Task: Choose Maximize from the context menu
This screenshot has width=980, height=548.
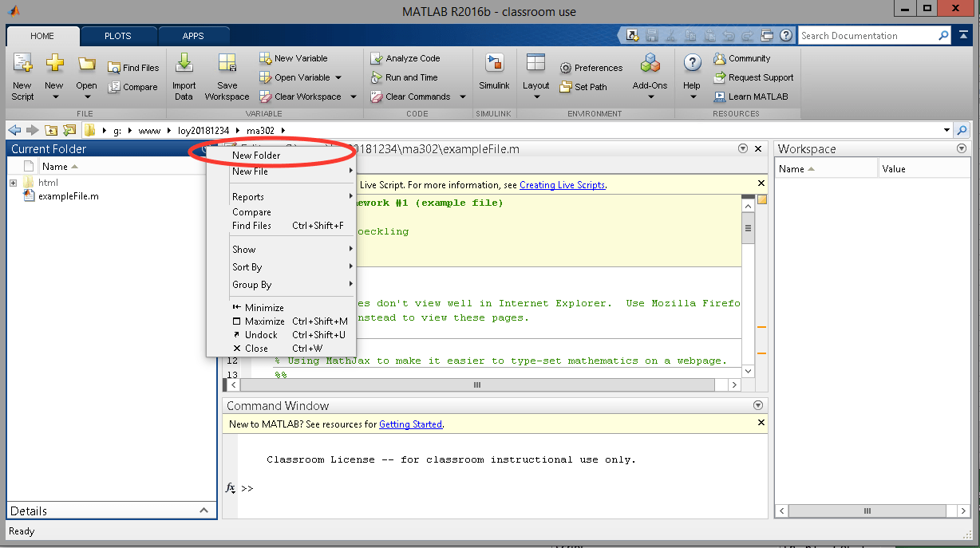Action: pos(281,321)
